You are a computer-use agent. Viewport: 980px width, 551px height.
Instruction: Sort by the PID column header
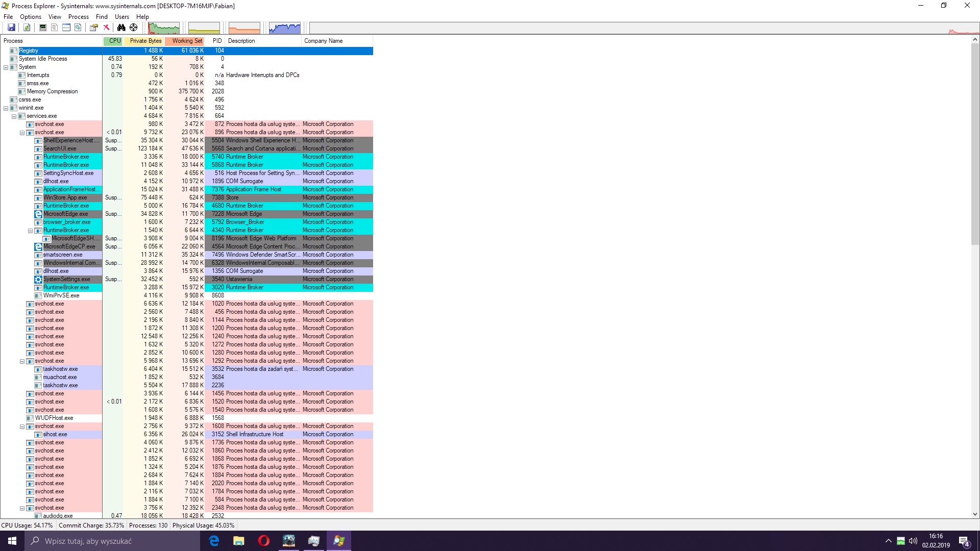pos(215,41)
